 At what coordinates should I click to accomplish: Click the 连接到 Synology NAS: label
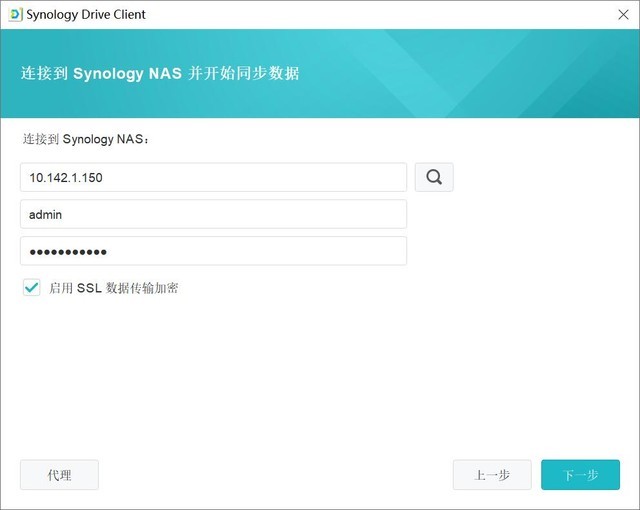(86, 139)
